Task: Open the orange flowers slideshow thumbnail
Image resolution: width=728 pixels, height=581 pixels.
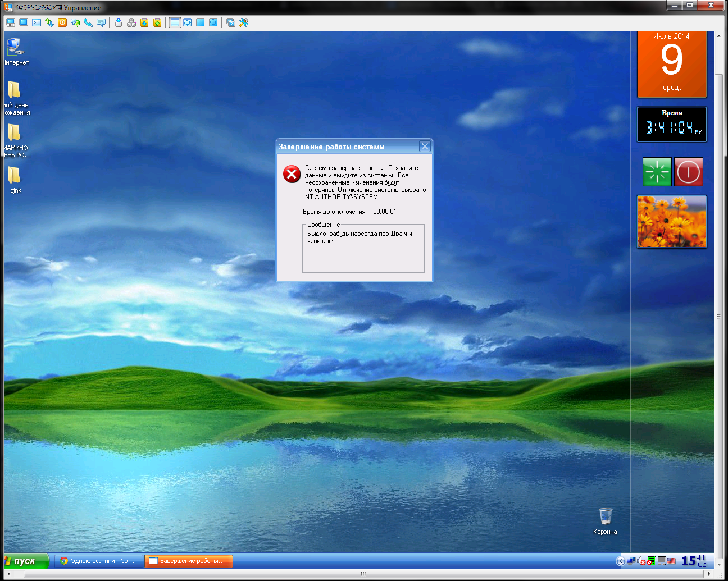Action: pyautogui.click(x=672, y=222)
